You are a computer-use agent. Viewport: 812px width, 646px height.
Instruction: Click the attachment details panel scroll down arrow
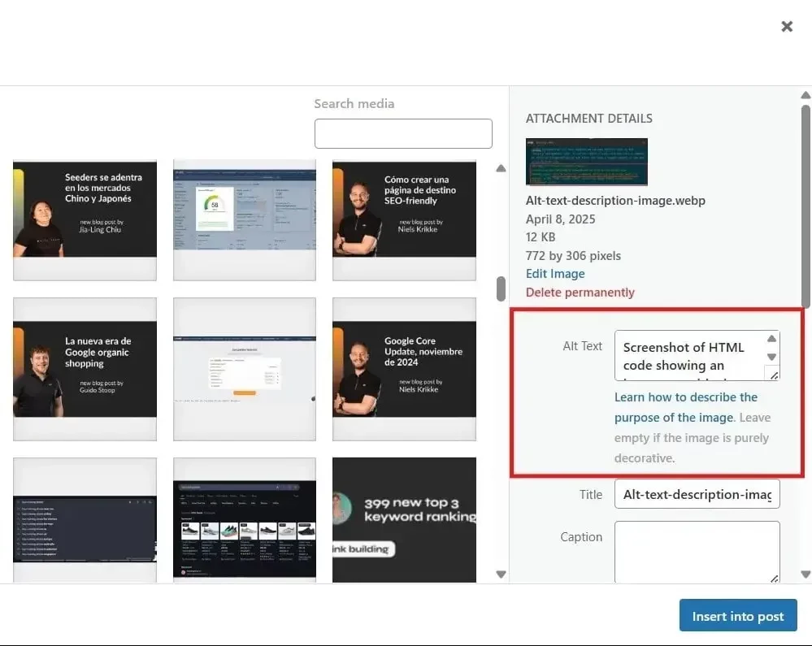click(805, 574)
